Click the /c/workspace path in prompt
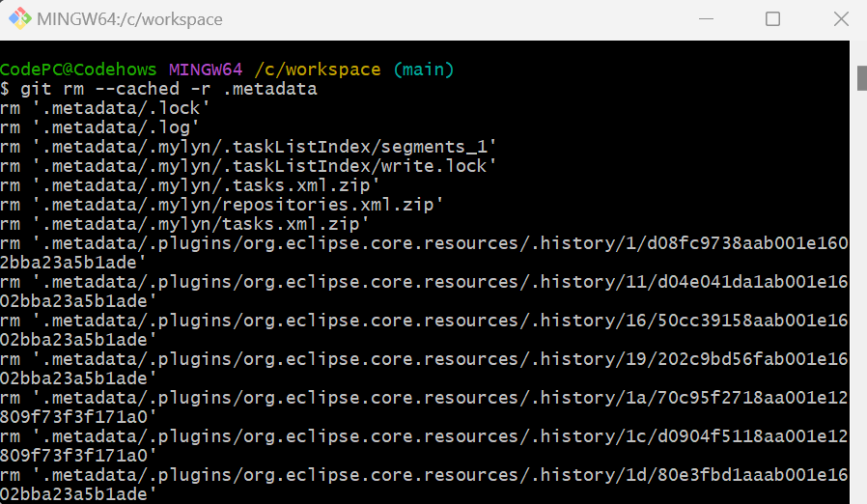The height and width of the screenshot is (504, 867). [318, 70]
